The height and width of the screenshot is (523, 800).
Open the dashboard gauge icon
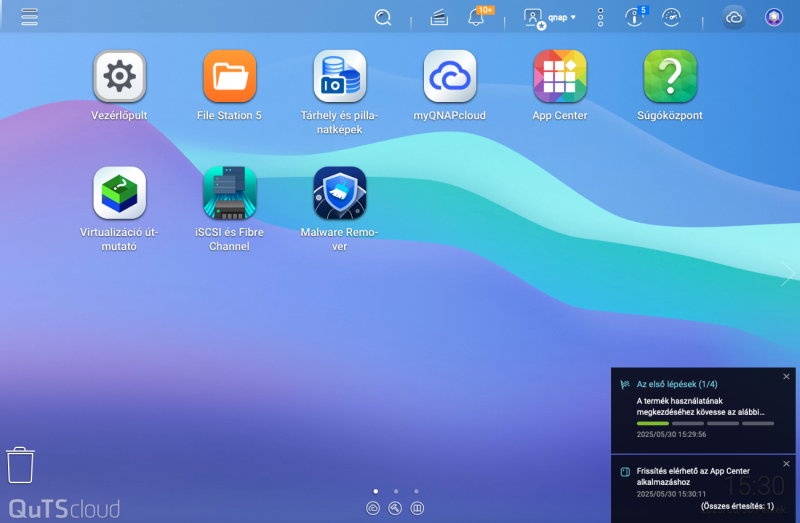tap(671, 17)
